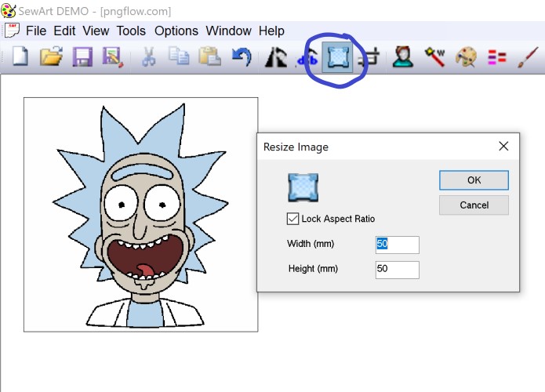Cancel the Resize Image dialog
The height and width of the screenshot is (392, 545).
(x=474, y=205)
